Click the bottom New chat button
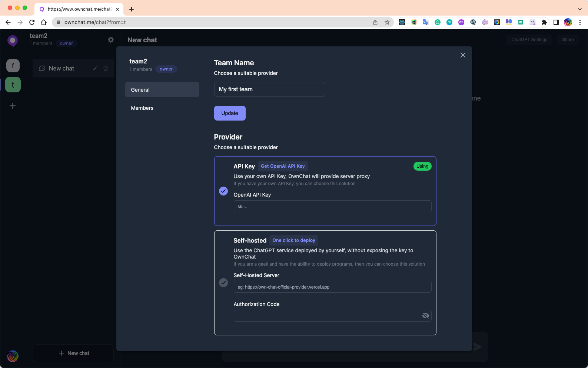 click(x=73, y=353)
